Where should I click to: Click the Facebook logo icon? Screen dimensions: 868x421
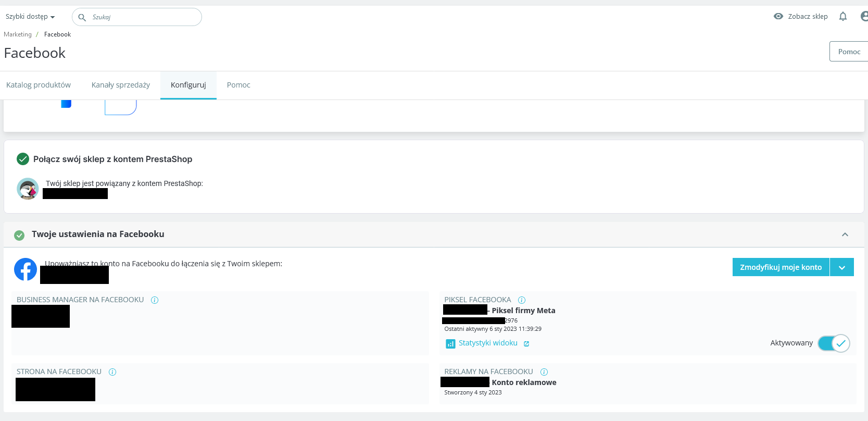[x=26, y=269]
